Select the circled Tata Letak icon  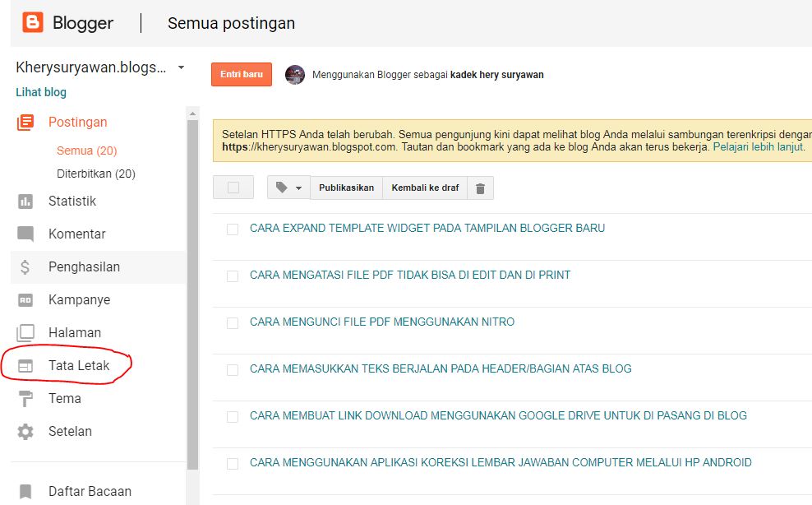click(25, 364)
